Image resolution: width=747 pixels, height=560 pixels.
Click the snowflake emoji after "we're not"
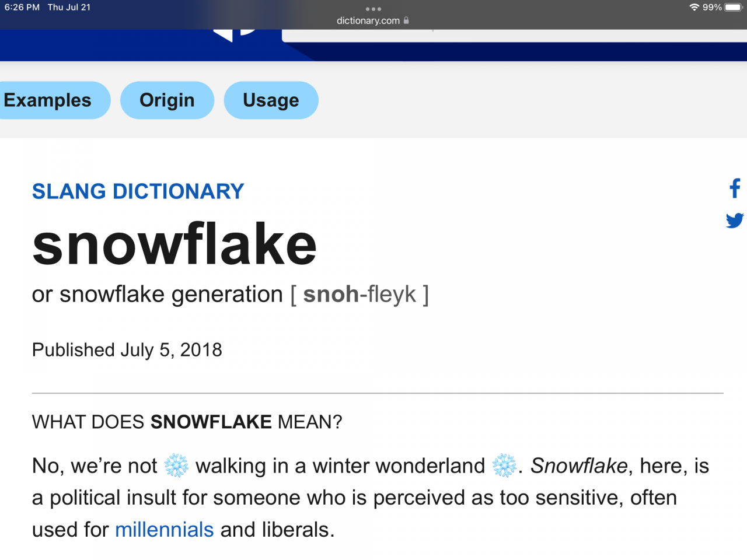tap(176, 466)
